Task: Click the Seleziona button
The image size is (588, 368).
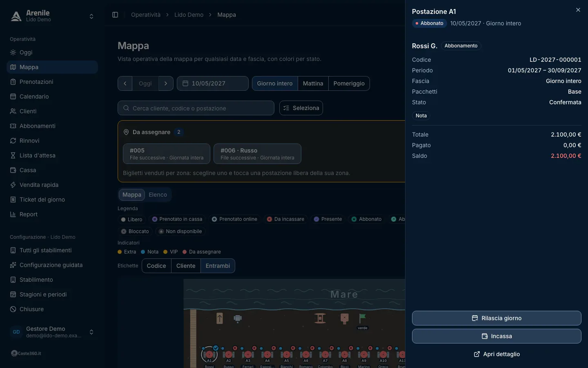Action: (301, 108)
